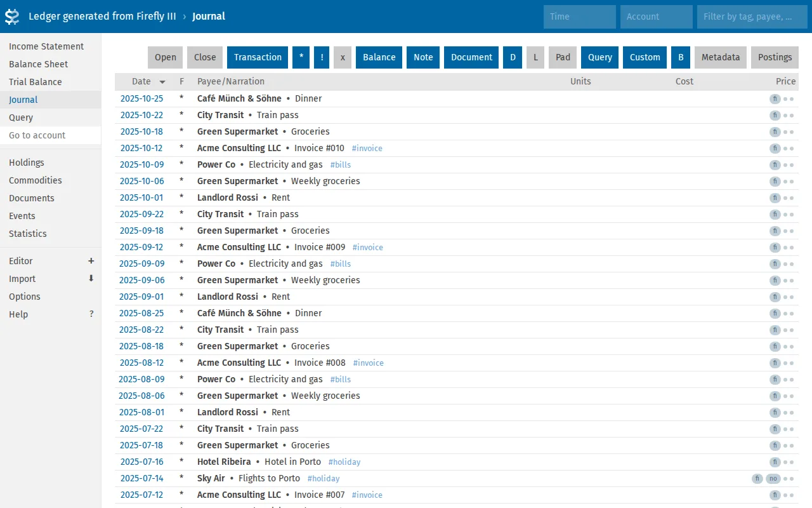Screen dimensions: 812x508
Task: Toggle pending (!) transactions filter
Action: pos(322,57)
